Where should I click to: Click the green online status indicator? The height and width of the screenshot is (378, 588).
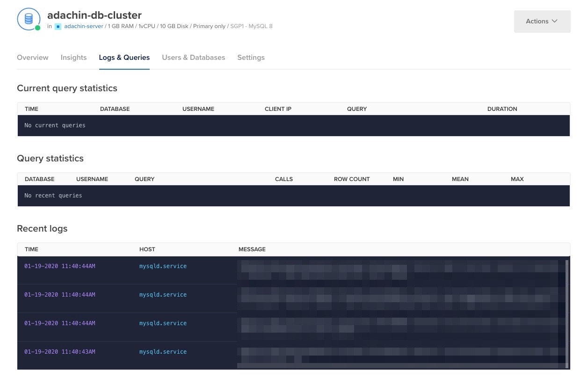(37, 28)
